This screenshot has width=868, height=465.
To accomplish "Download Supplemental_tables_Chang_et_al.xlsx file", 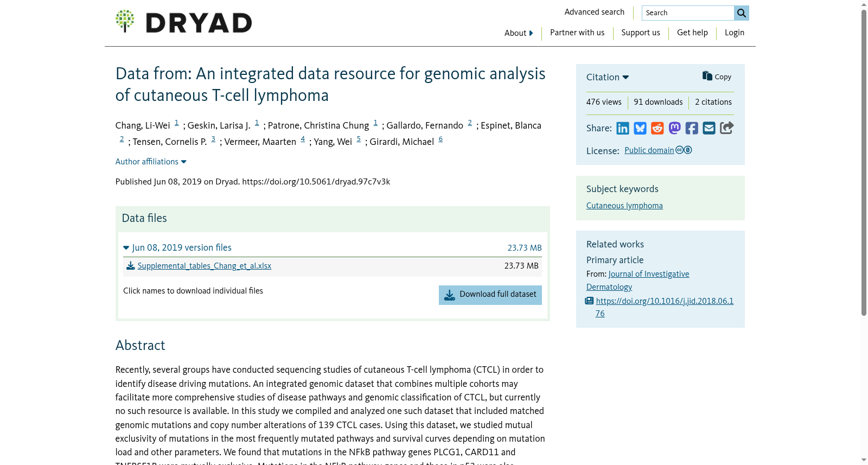I will pyautogui.click(x=204, y=266).
